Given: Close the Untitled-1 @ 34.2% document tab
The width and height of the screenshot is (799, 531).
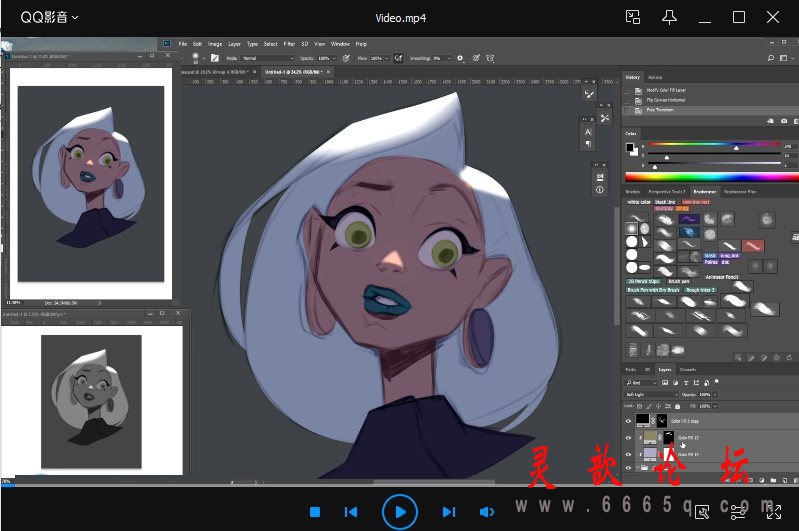Looking at the screenshot, I should point(329,72).
